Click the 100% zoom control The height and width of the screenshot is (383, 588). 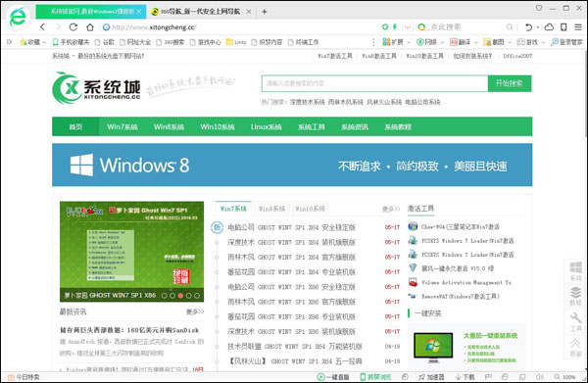[x=564, y=377]
